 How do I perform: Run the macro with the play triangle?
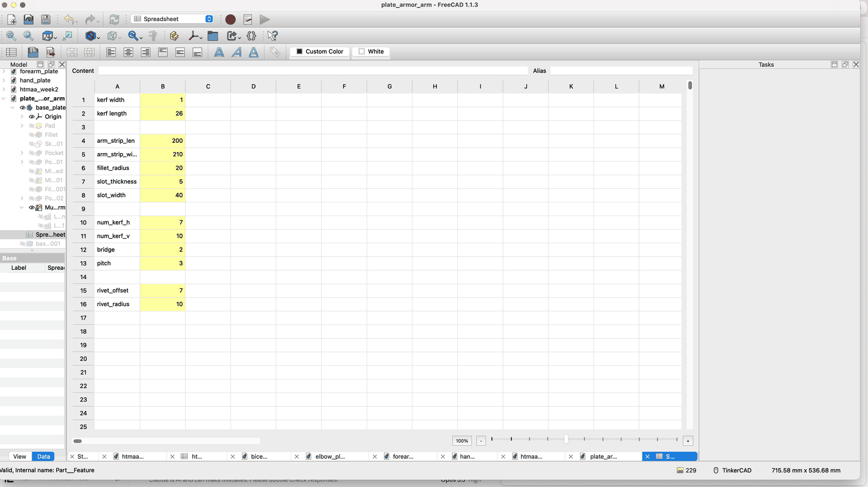[x=265, y=20]
